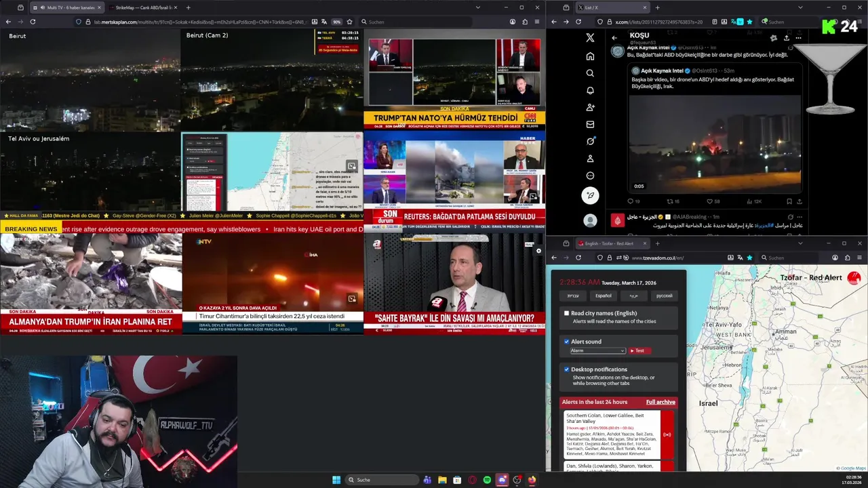Open Follow people icon in X sidebar
The image size is (868, 488).
(x=590, y=107)
